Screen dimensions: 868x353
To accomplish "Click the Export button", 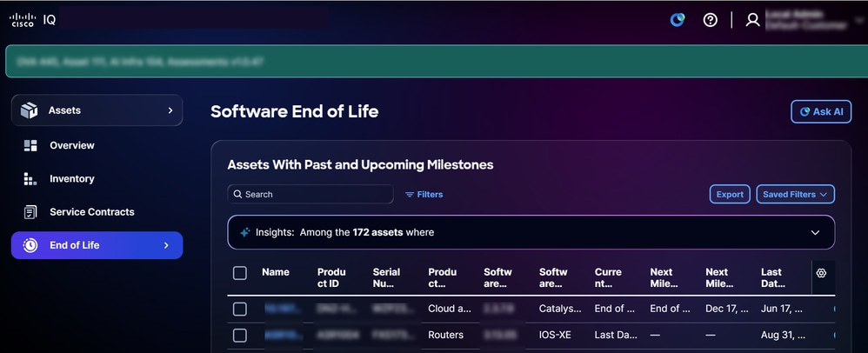I will [x=730, y=194].
